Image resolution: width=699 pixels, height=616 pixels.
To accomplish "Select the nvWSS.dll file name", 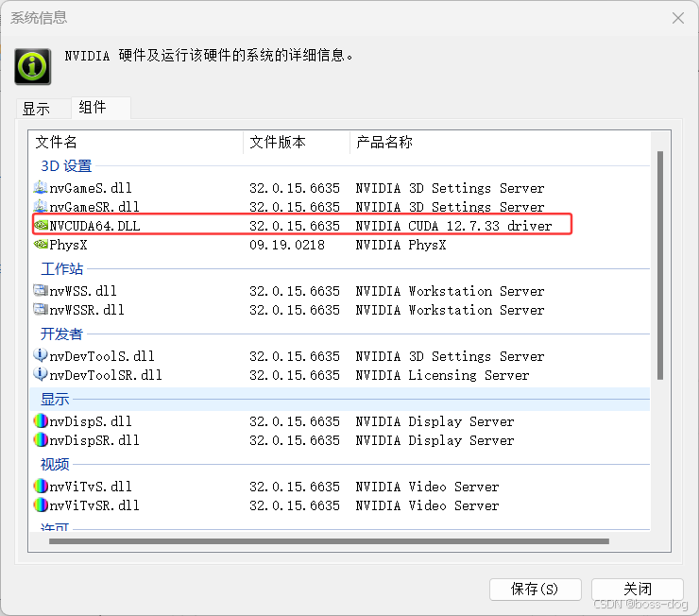I will pos(83,291).
